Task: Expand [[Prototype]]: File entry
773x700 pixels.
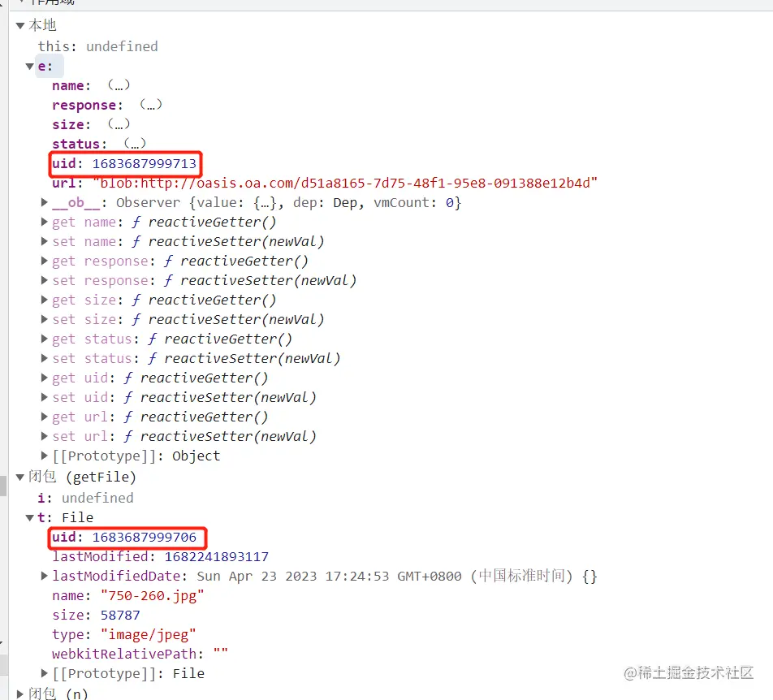Action: [x=45, y=673]
